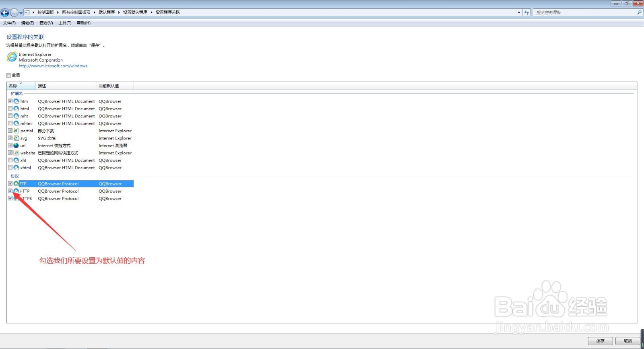Screen dimensions: 644x349
Task: Click the .svg file type icon
Action: pyautogui.click(x=16, y=138)
